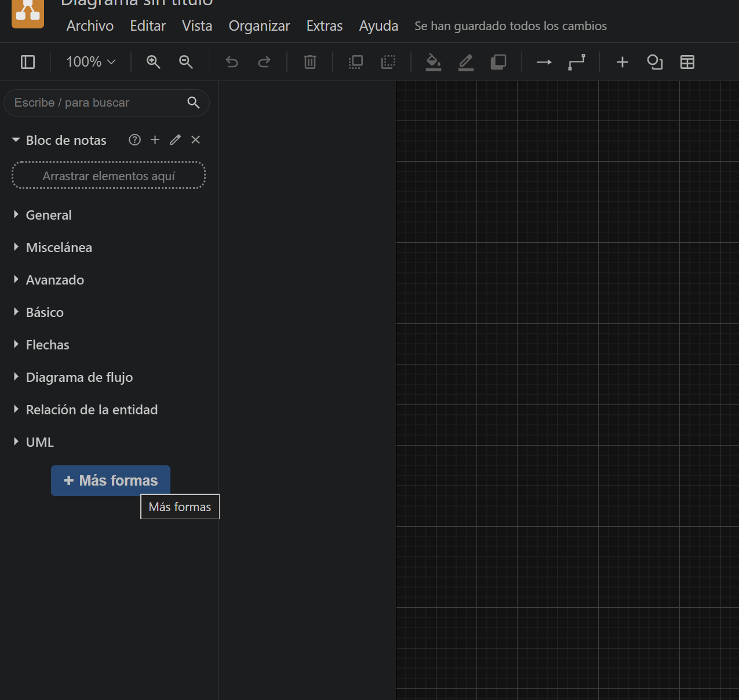Screen dimensions: 739x700
Task: Add an item to Bloc de notas with the plus icon
Action: [x=155, y=140]
